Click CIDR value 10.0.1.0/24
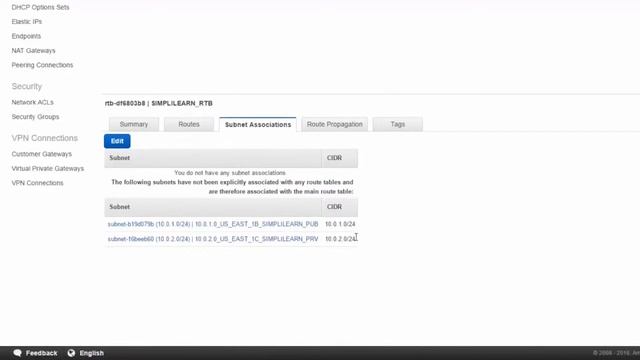The height and width of the screenshot is (360, 640). [x=340, y=224]
